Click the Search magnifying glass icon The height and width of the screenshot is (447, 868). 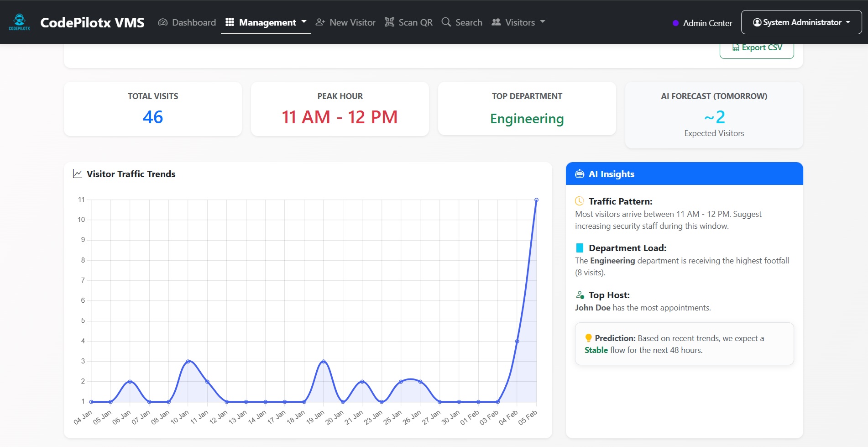click(x=446, y=22)
